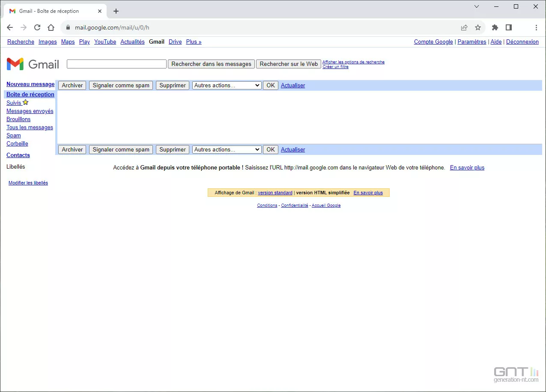
Task: Open the Aide link
Action: pos(496,42)
